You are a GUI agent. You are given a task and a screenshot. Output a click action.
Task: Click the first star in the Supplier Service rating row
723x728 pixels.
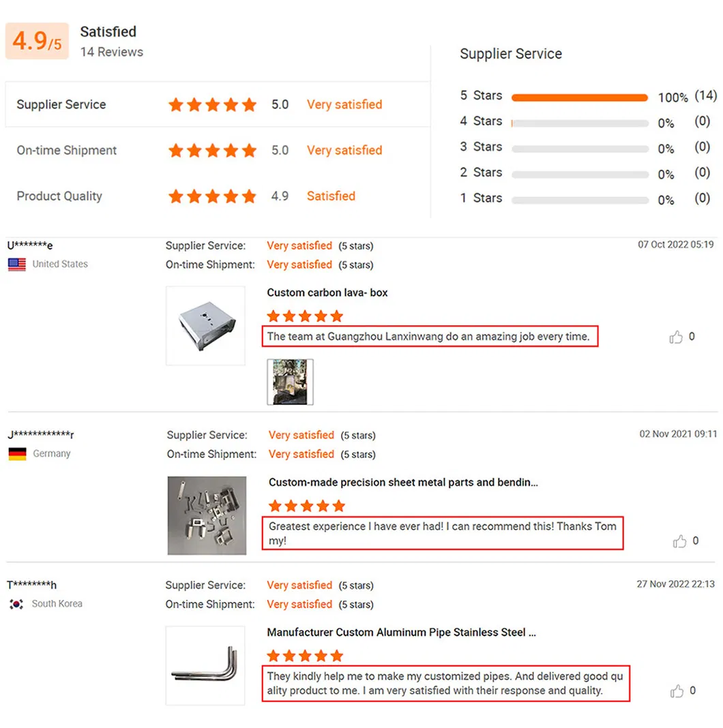pyautogui.click(x=176, y=105)
